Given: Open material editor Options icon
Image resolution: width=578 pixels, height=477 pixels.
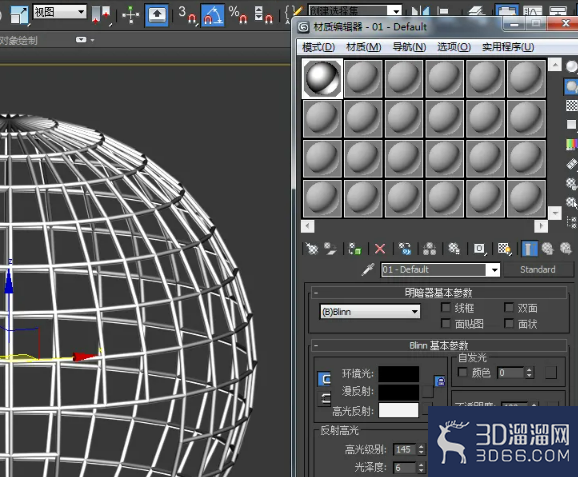Looking at the screenshot, I should click(571, 183).
